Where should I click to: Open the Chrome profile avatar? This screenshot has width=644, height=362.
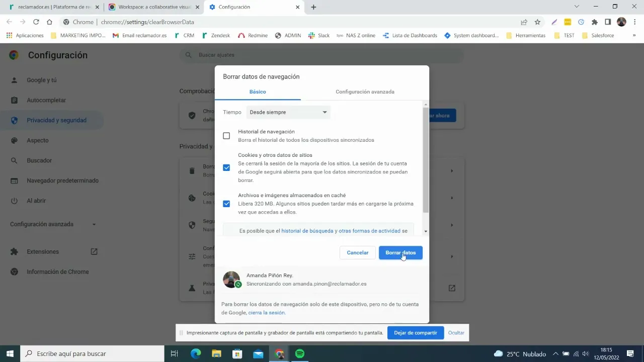coord(621,22)
